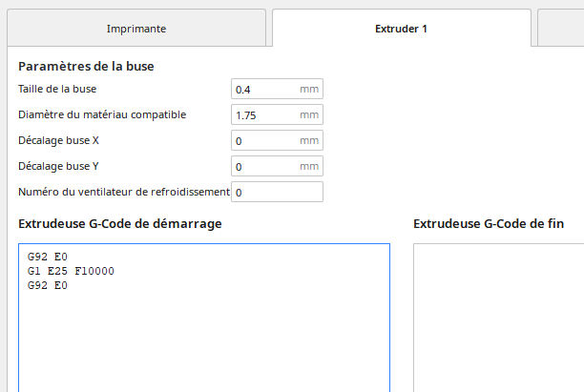The height and width of the screenshot is (392, 584).
Task: Click the Taille de la buse label
Action: (57, 90)
